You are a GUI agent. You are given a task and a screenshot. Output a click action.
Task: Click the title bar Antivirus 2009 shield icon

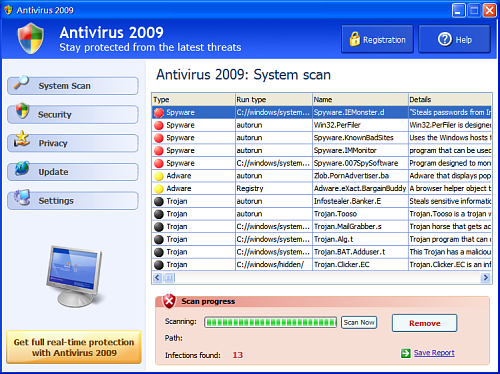(8, 10)
